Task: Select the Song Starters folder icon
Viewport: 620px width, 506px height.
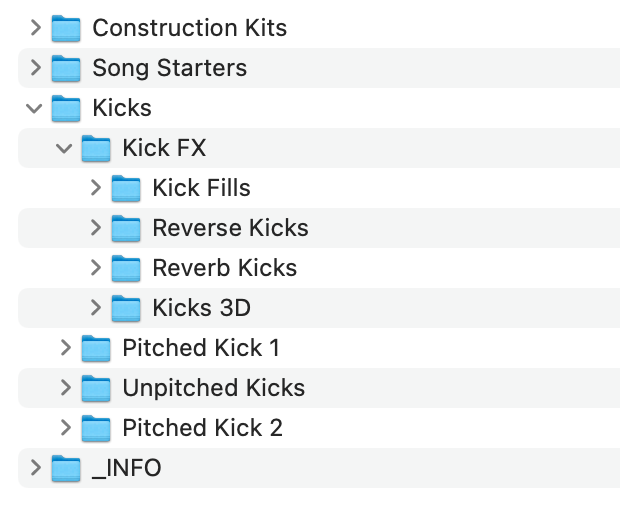Action: pos(66,68)
